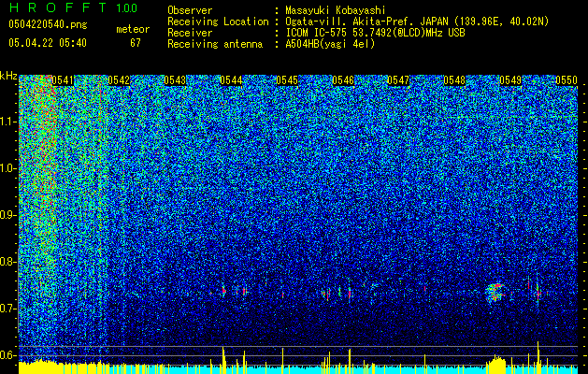Click the tallest yellow intensity spike near 0544

pyautogui.click(x=223, y=360)
